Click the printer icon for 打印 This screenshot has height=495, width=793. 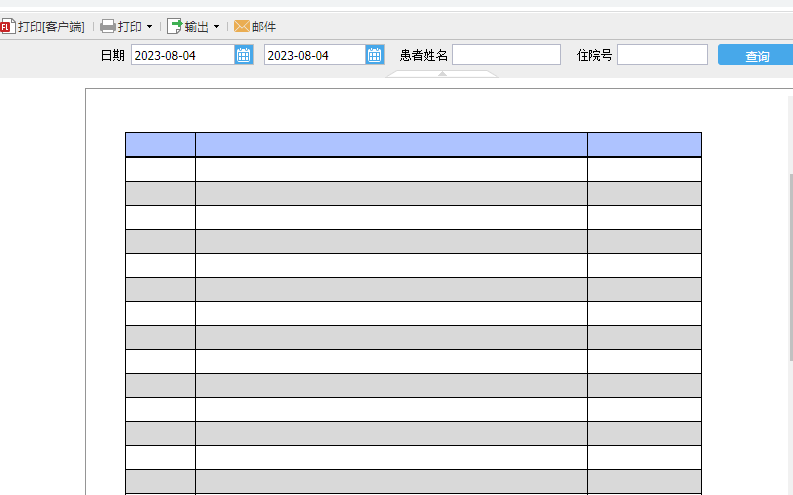(x=108, y=26)
